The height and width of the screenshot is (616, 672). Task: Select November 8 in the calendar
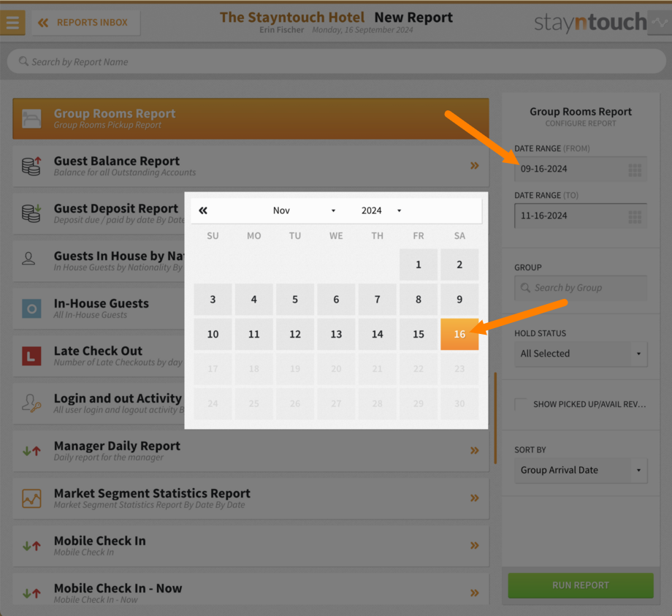click(419, 299)
